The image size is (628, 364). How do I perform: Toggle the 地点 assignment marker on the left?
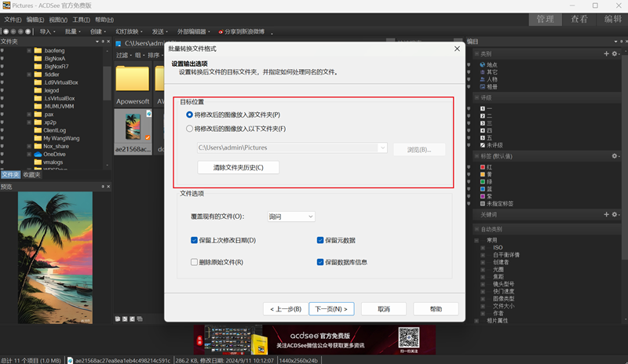[x=469, y=64]
